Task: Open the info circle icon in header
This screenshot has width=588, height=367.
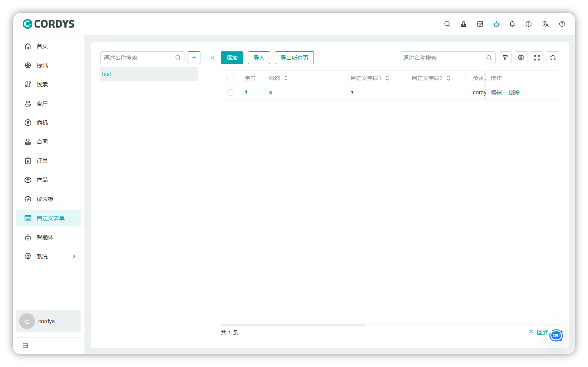Action: tap(529, 24)
